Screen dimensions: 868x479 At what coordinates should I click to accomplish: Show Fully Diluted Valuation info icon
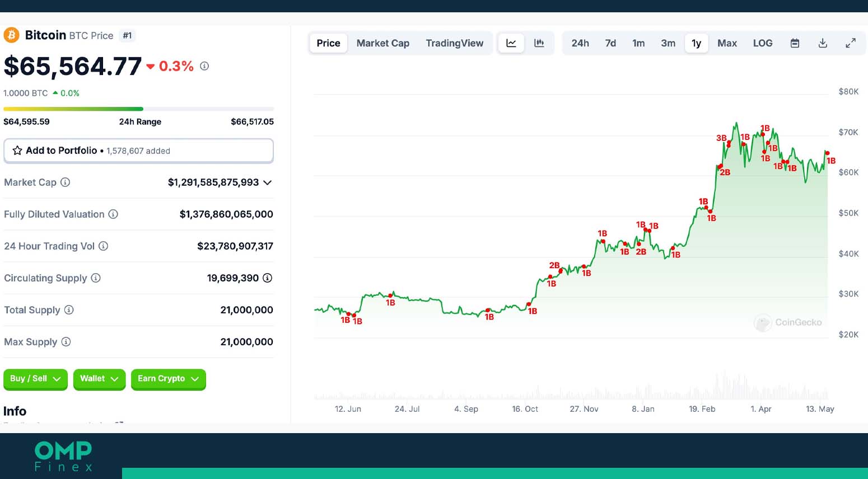[113, 214]
